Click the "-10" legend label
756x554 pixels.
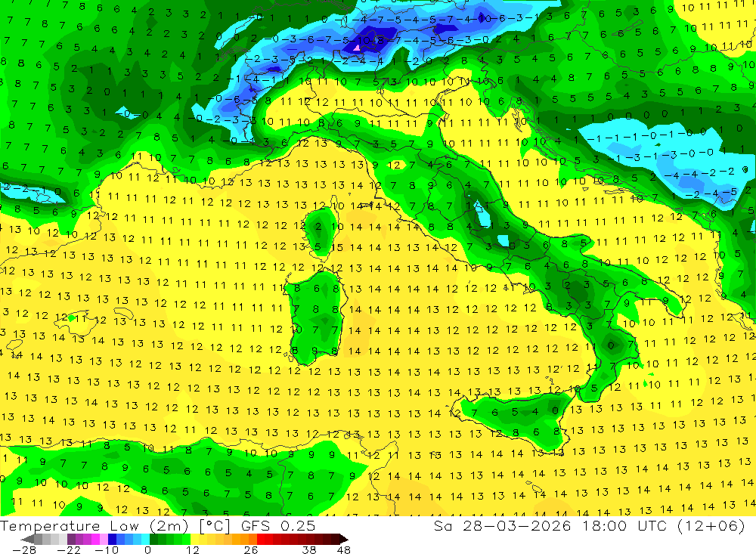pos(106,549)
